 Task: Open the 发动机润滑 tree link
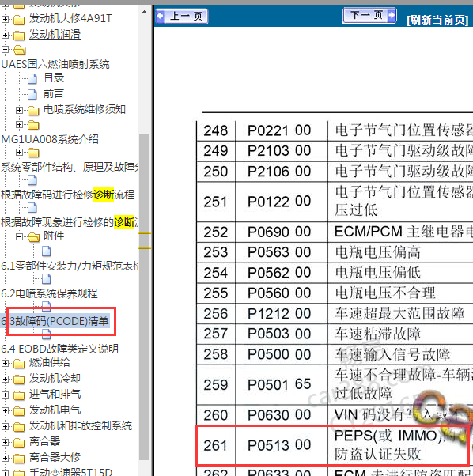point(55,34)
